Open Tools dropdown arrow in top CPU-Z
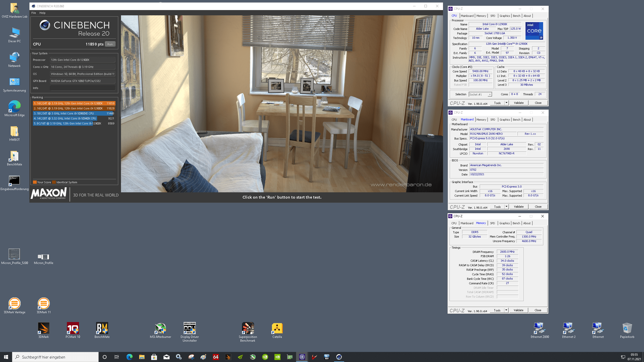Viewport: 644px width, 362px height. coord(506,103)
